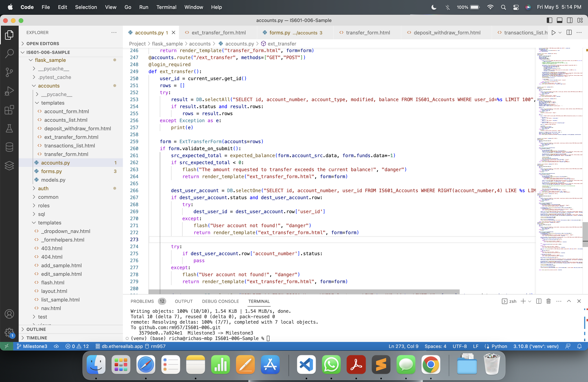Open remote window indicator in status bar
Image resolution: width=588 pixels, height=382 pixels.
click(6, 346)
